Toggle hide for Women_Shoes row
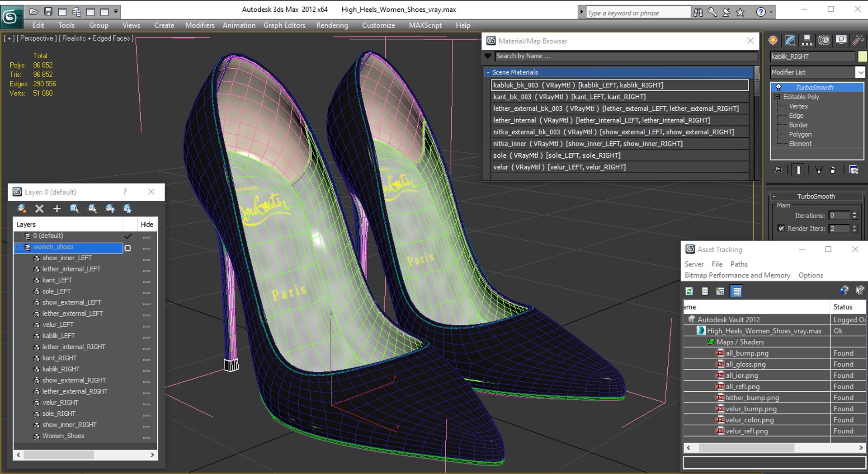The image size is (868, 474). pos(146,437)
